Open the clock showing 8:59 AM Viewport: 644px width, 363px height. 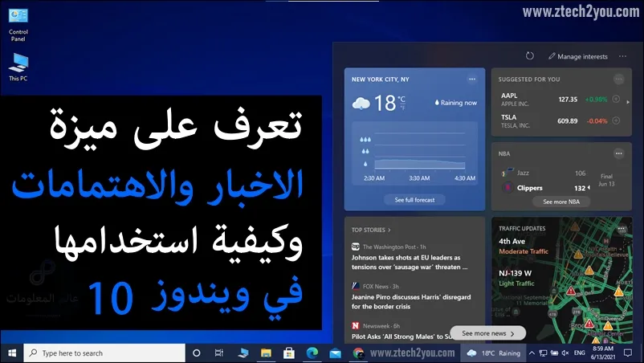click(603, 353)
